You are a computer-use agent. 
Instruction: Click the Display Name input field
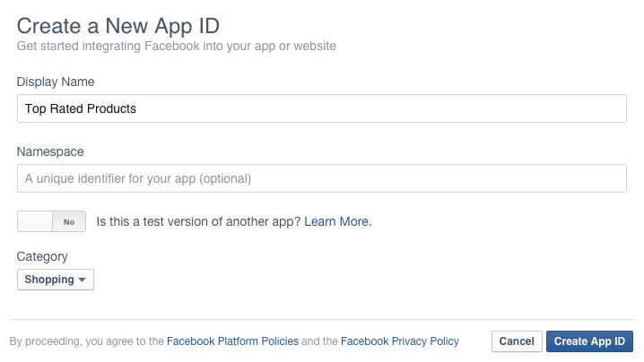[x=321, y=108]
